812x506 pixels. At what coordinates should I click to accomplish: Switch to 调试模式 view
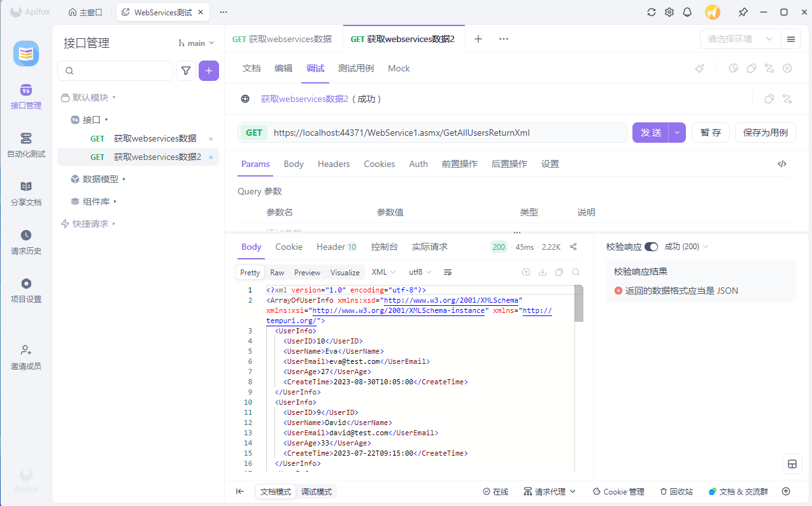point(317,492)
